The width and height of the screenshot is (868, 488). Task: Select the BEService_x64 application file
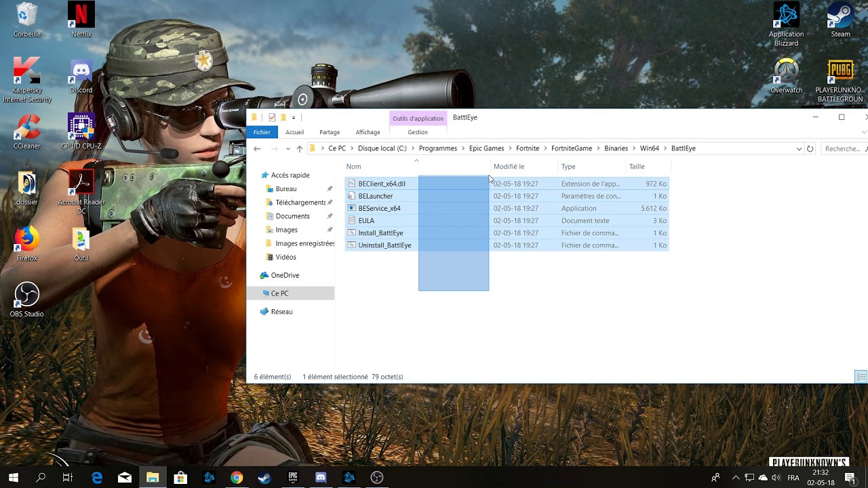[379, 208]
